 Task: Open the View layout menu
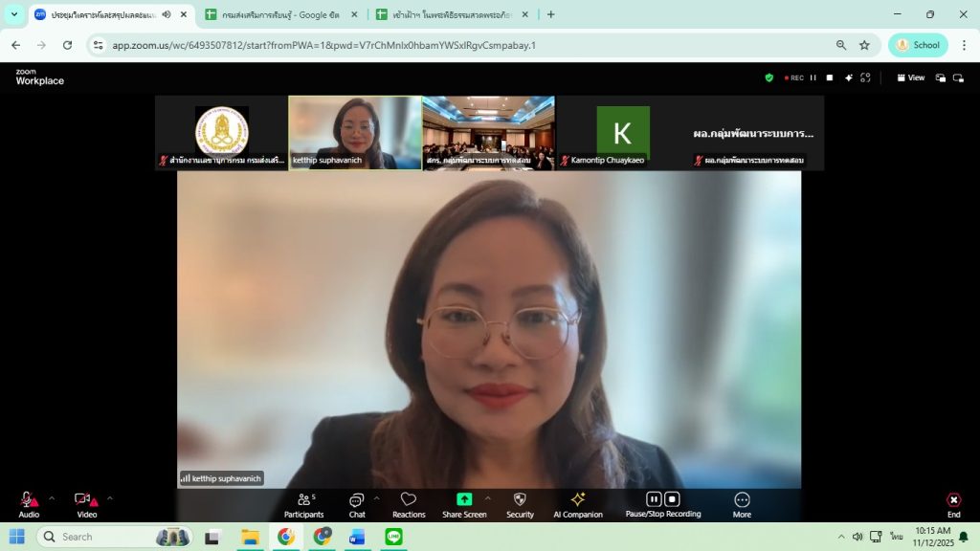click(910, 78)
